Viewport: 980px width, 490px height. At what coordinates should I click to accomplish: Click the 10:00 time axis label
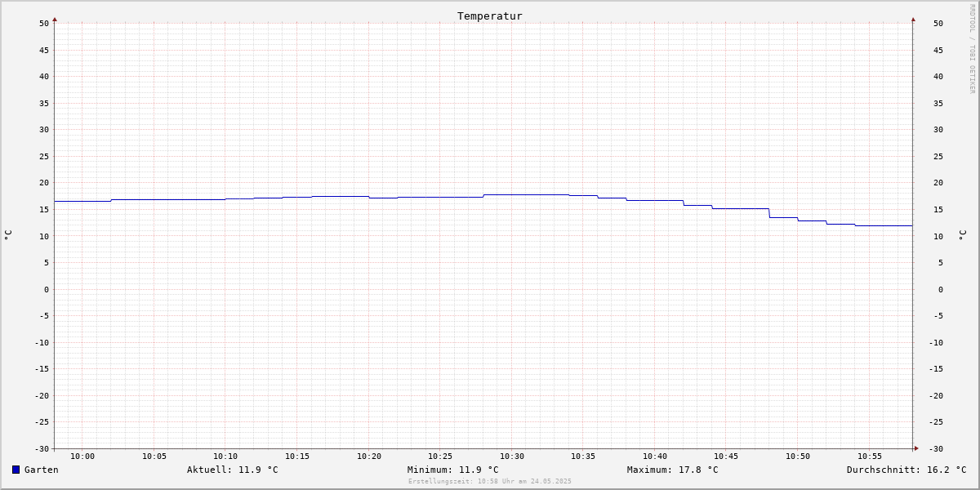[x=82, y=457]
